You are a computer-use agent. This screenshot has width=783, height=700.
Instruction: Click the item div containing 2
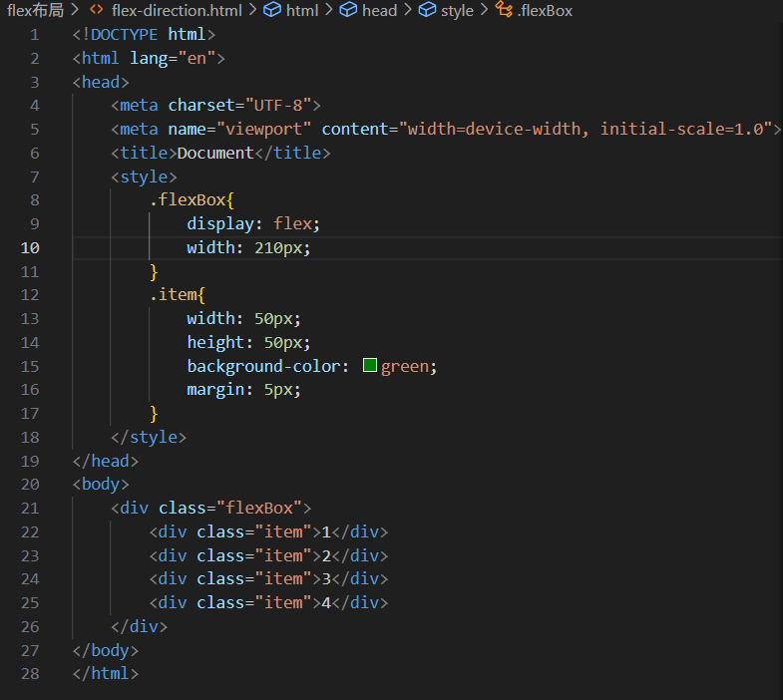coord(268,555)
